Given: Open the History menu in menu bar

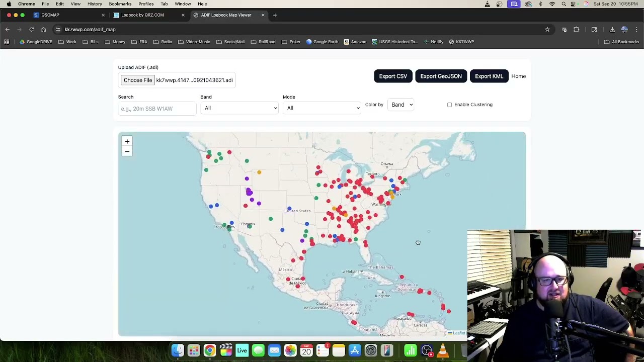Looking at the screenshot, I should point(95,4).
